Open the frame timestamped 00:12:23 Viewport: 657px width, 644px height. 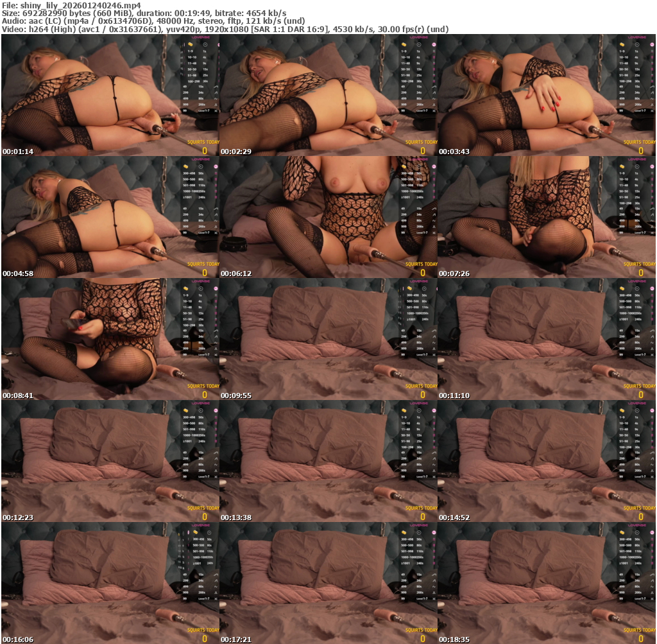pyautogui.click(x=110, y=461)
